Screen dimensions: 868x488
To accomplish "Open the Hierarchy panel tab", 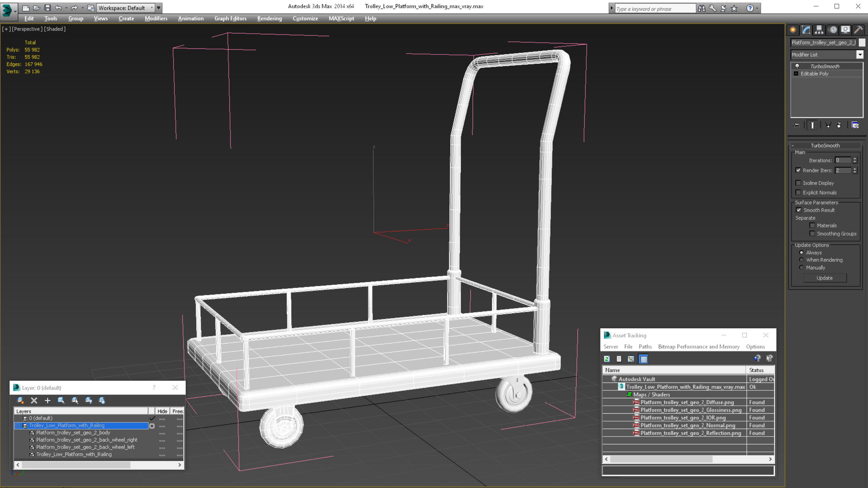I will click(x=819, y=30).
